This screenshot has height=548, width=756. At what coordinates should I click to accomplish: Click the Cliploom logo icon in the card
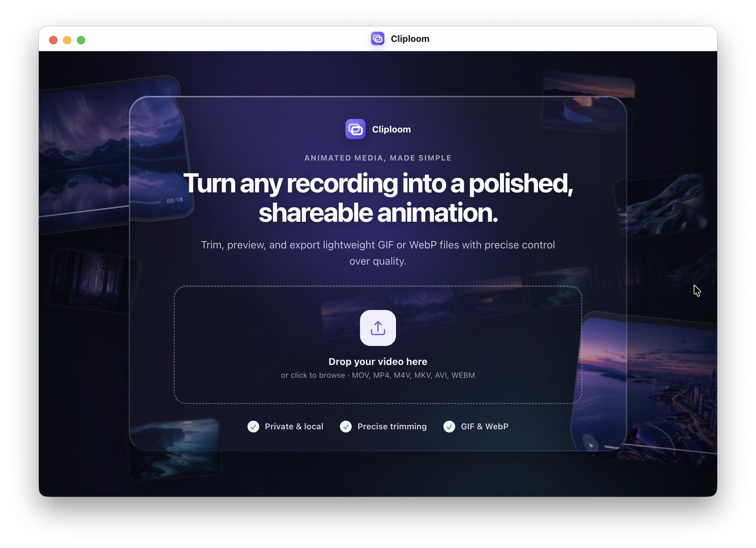[x=355, y=129]
